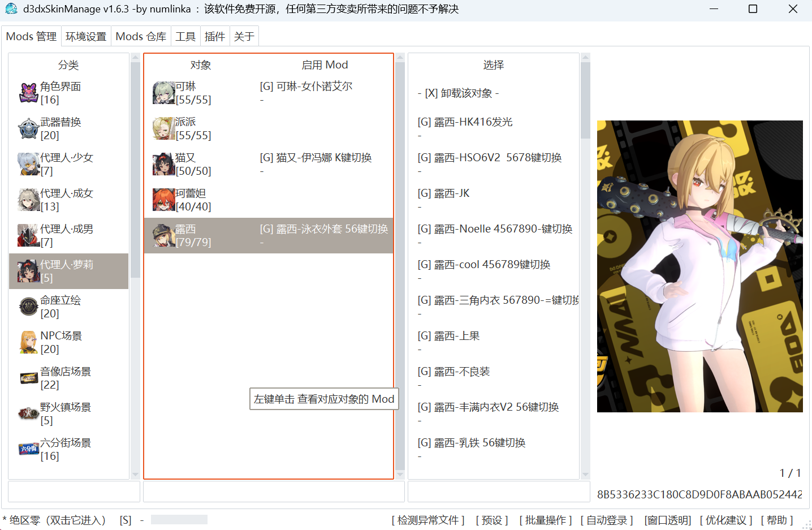The width and height of the screenshot is (812, 530).
Task: Click the 六分街场景 category icon
Action: click(28, 449)
